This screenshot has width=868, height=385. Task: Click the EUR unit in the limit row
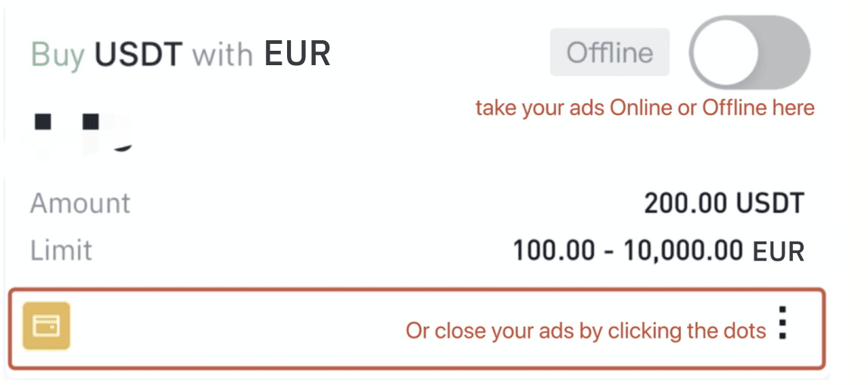coord(778,252)
